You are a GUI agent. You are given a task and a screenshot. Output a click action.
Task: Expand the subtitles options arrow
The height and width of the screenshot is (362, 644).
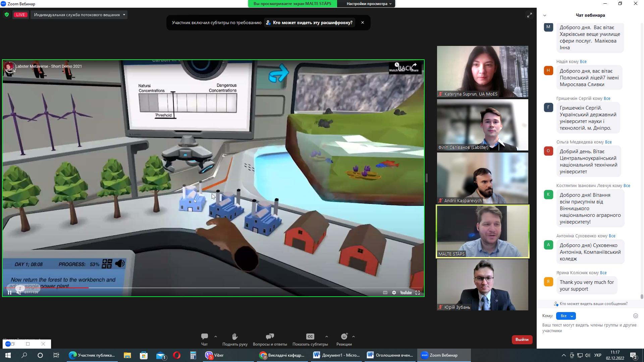[x=326, y=337]
